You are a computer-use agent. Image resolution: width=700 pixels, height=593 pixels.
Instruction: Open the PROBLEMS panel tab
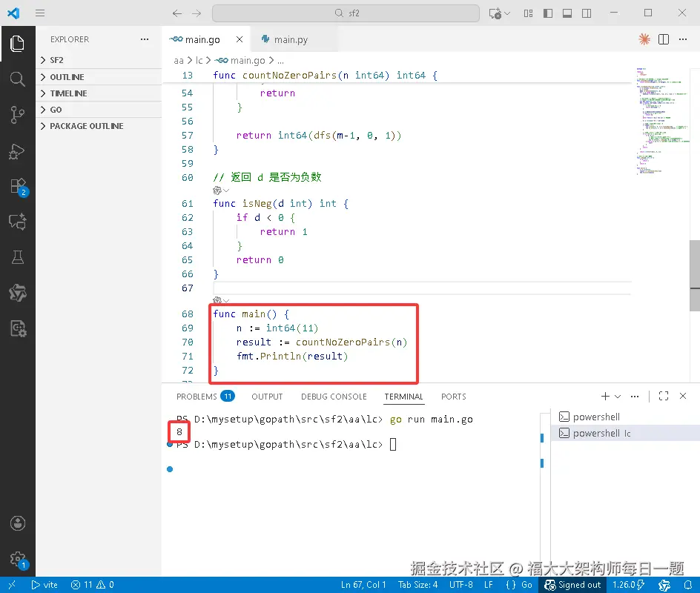(x=205, y=397)
